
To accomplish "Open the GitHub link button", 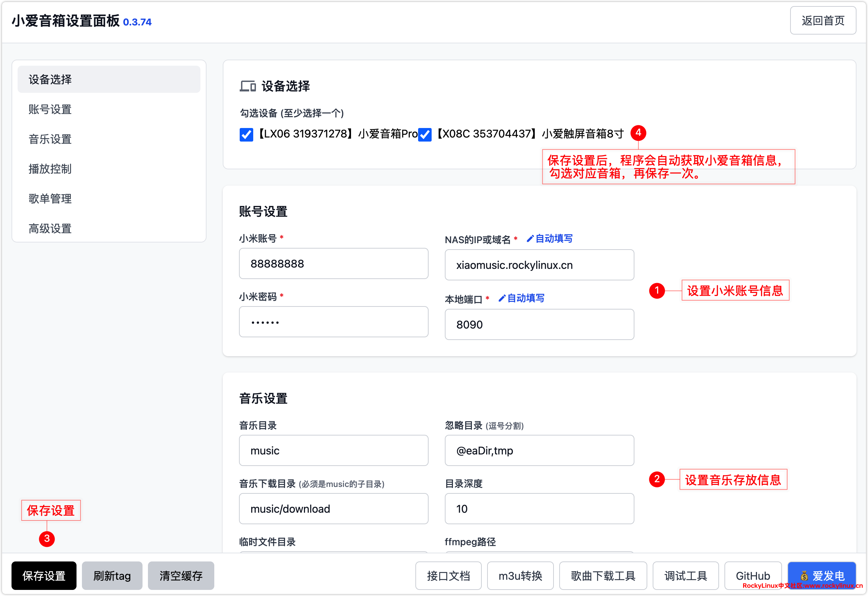I will tap(753, 575).
